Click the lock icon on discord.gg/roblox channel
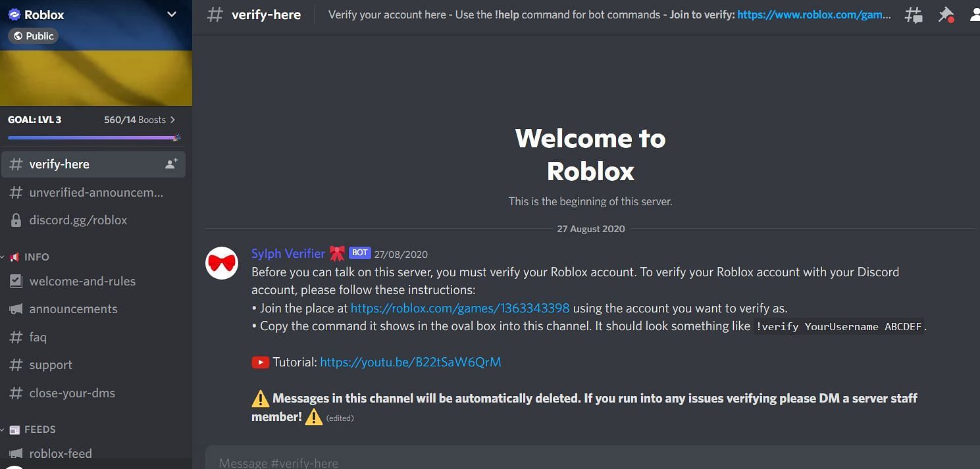The height and width of the screenshot is (469, 980). pos(16,220)
